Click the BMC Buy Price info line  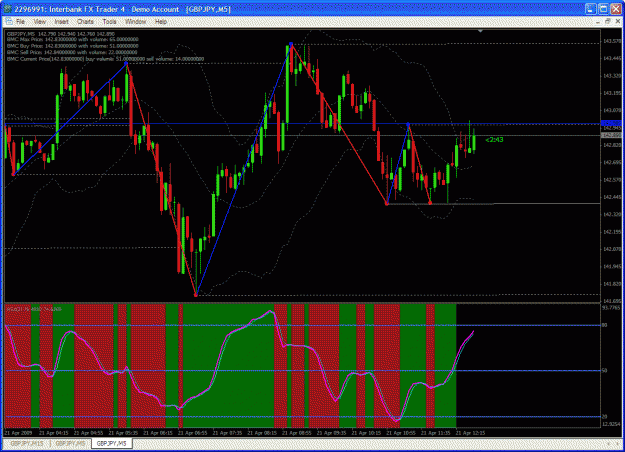coord(73,46)
